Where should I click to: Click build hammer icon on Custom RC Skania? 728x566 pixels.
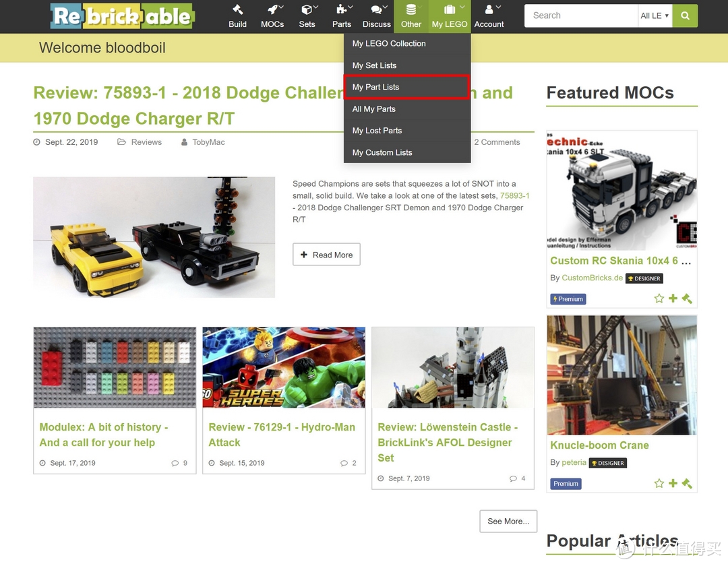(687, 298)
